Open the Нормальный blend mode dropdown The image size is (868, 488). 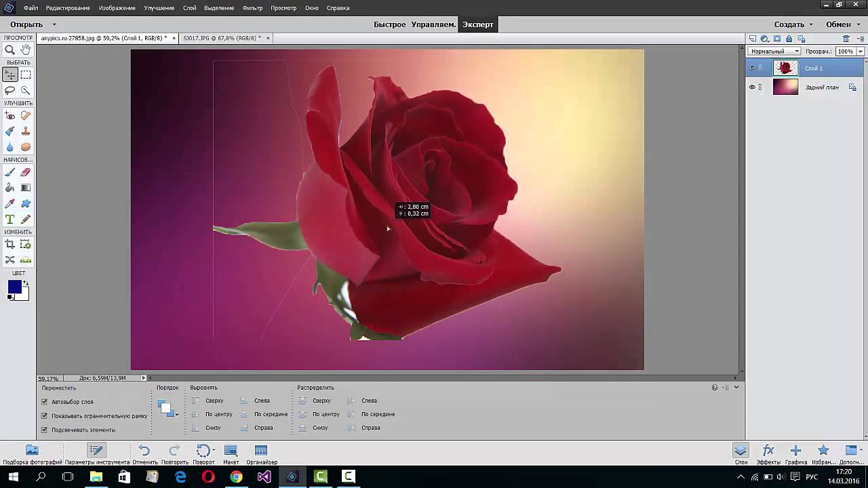tap(774, 52)
